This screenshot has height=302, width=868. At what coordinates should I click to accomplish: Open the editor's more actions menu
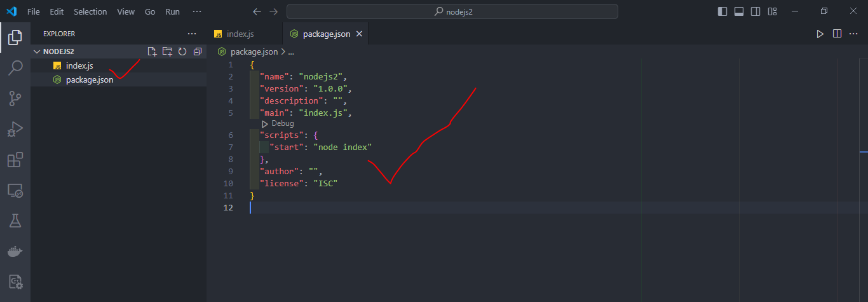(x=853, y=34)
